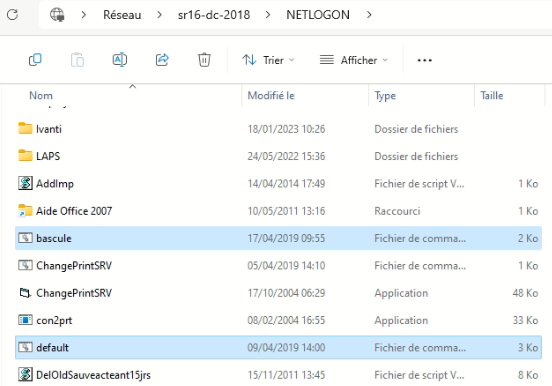Viewport: 552px width, 386px height.
Task: Open the See more ellipsis menu
Action: 424,60
